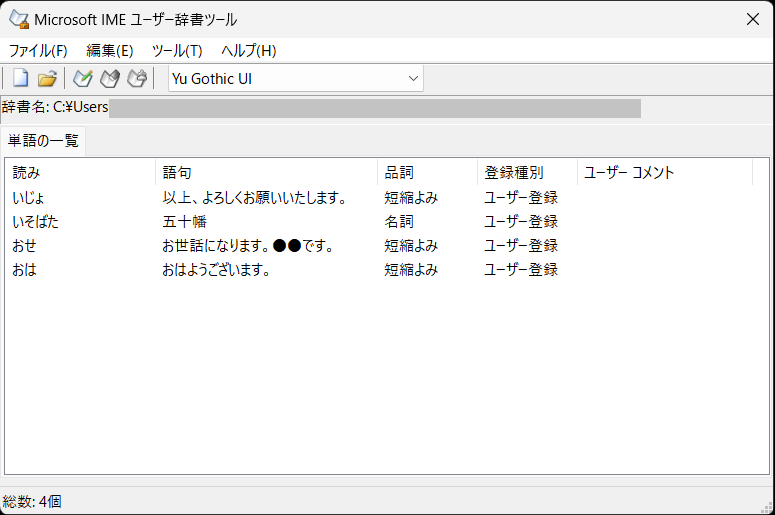Image resolution: width=775 pixels, height=515 pixels.
Task: Sort by the 登録種別 column header
Action: coord(528,172)
